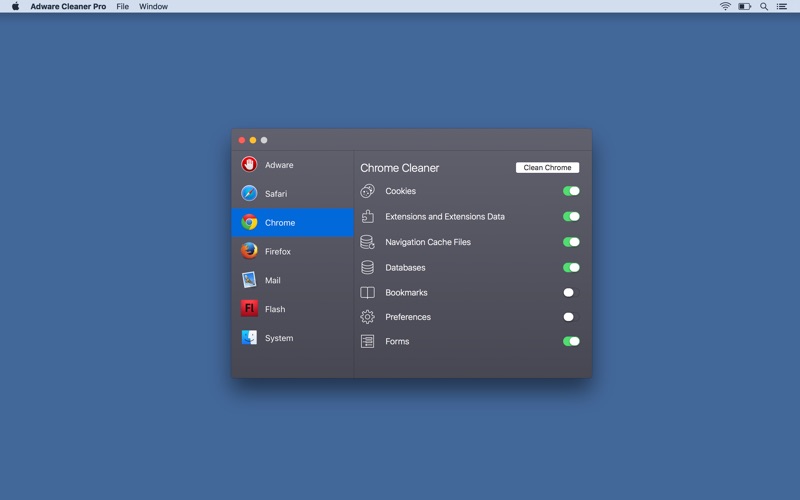The width and height of the screenshot is (800, 500).
Task: Click the Extensions puzzle piece icon
Action: point(367,216)
